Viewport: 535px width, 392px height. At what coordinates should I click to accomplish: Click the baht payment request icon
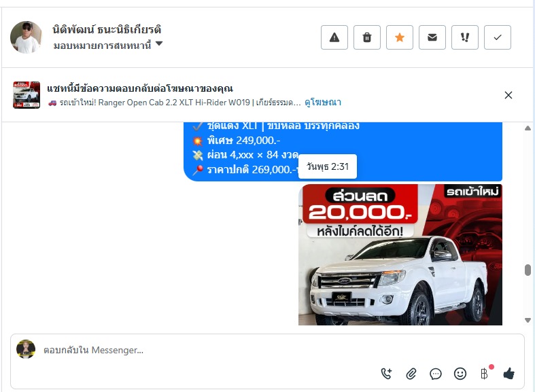(485, 374)
